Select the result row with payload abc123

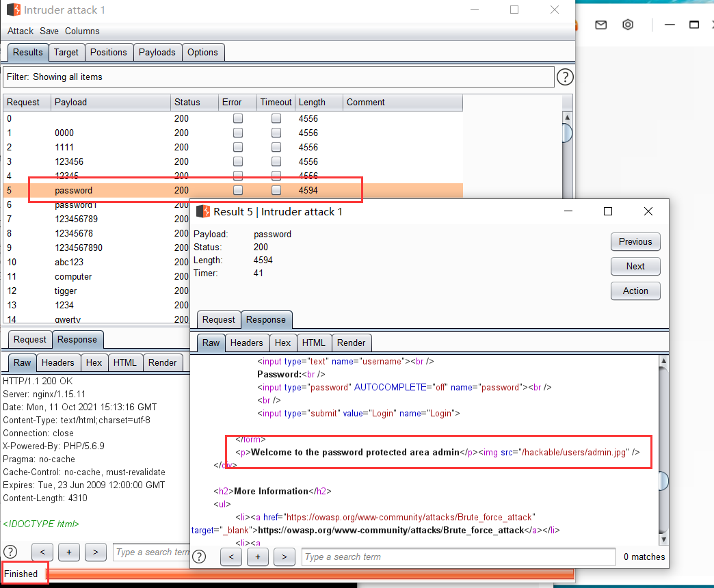point(96,262)
